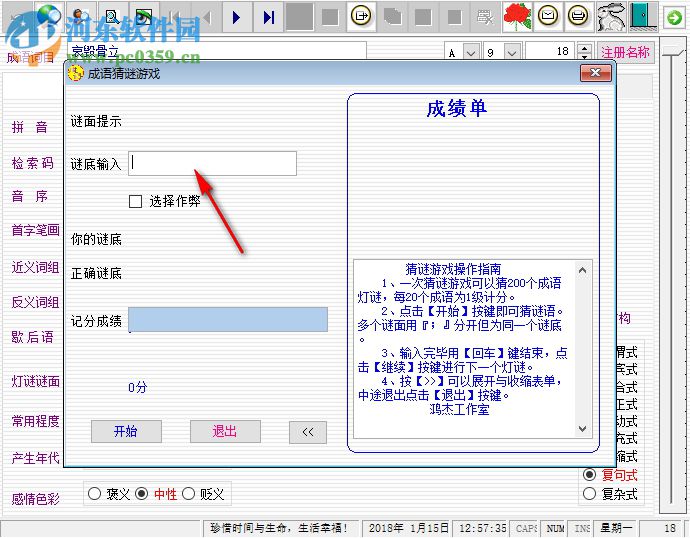Click the 灯谜谜面 label

click(x=36, y=381)
